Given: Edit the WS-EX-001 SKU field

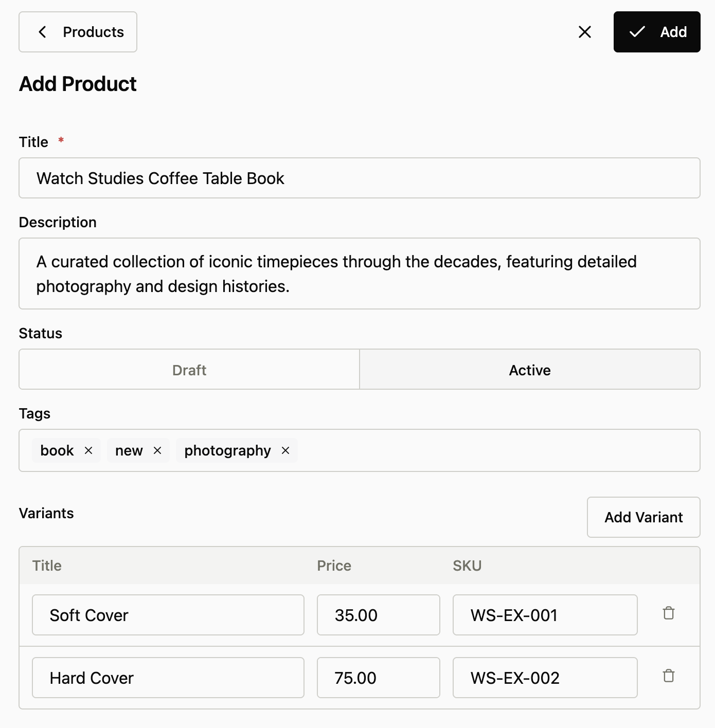Looking at the screenshot, I should click(545, 615).
